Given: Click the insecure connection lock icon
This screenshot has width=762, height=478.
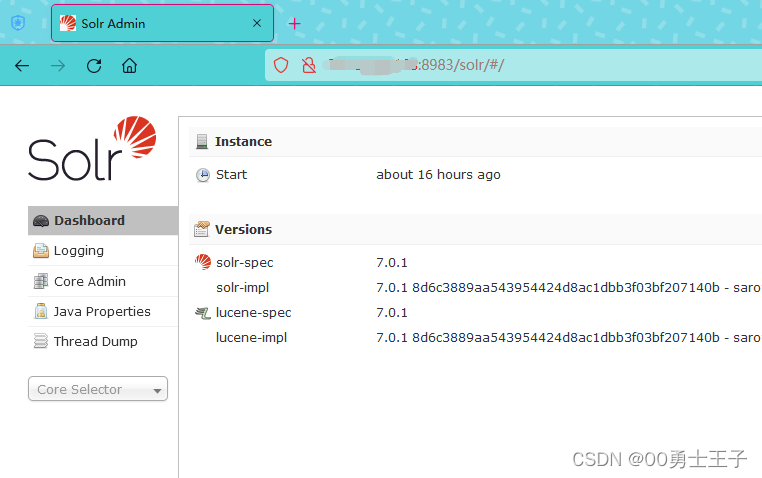Looking at the screenshot, I should click(x=309, y=65).
